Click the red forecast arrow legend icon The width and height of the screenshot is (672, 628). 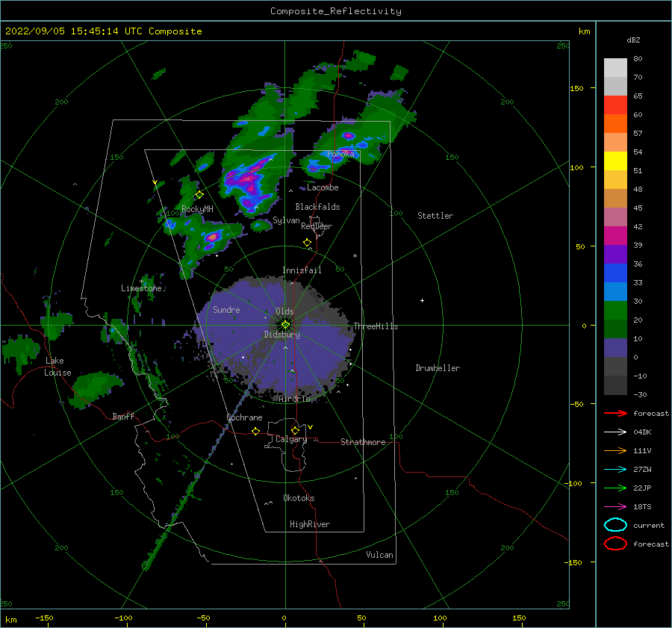[x=615, y=413]
